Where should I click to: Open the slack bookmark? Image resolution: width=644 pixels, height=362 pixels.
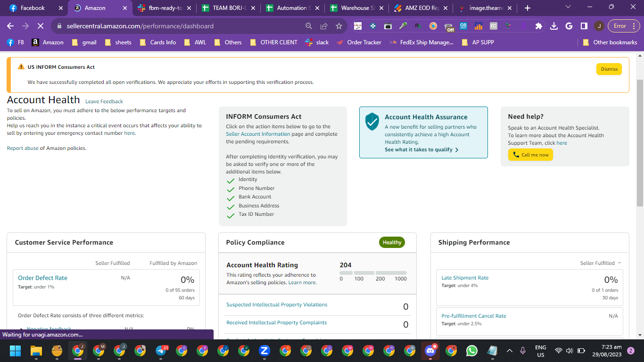(317, 42)
